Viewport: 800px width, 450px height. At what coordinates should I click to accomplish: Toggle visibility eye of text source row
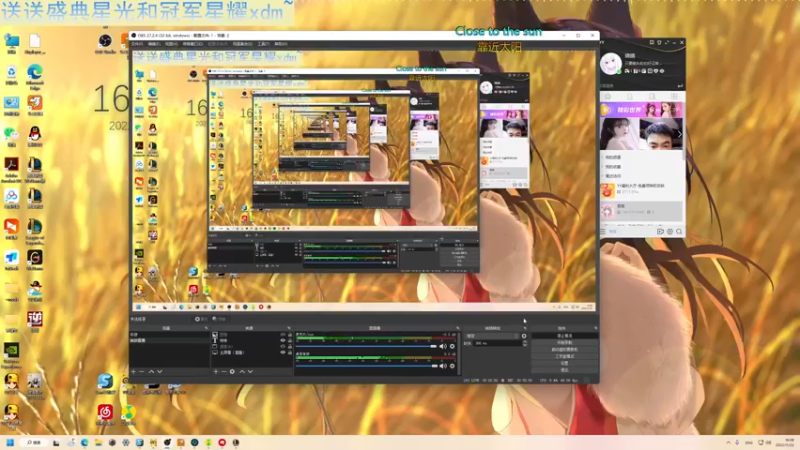(283, 340)
